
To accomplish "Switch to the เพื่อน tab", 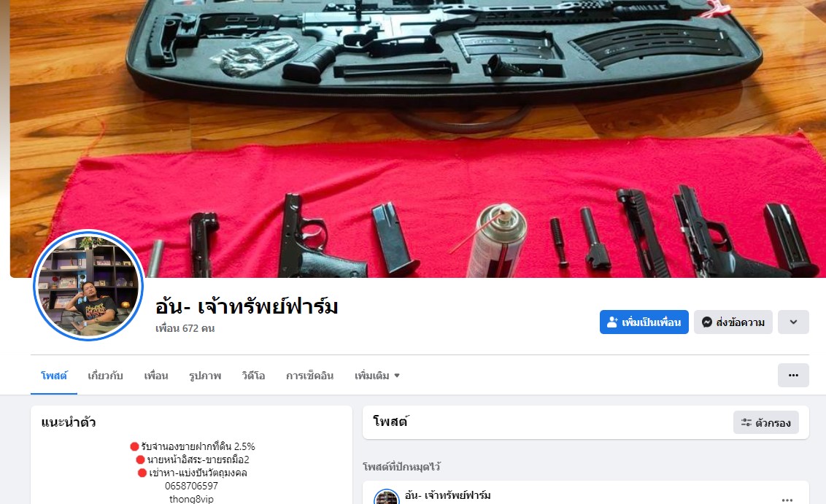I will point(156,376).
